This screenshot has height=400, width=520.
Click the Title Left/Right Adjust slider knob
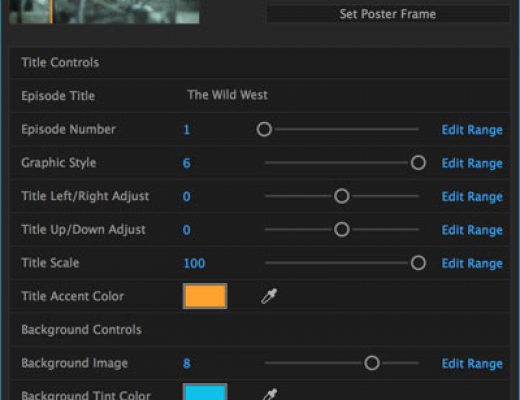pos(342,196)
